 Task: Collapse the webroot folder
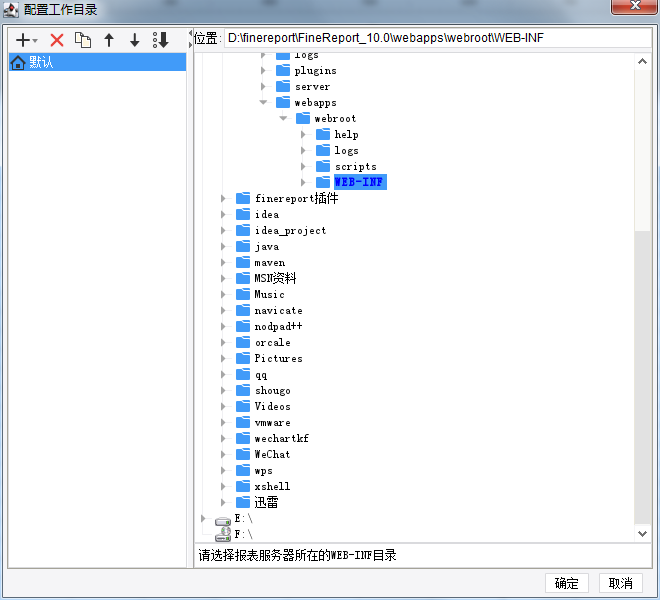click(x=283, y=118)
